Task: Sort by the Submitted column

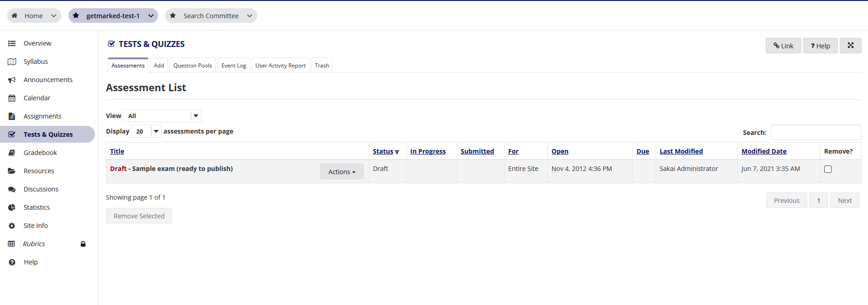Action: click(x=477, y=151)
